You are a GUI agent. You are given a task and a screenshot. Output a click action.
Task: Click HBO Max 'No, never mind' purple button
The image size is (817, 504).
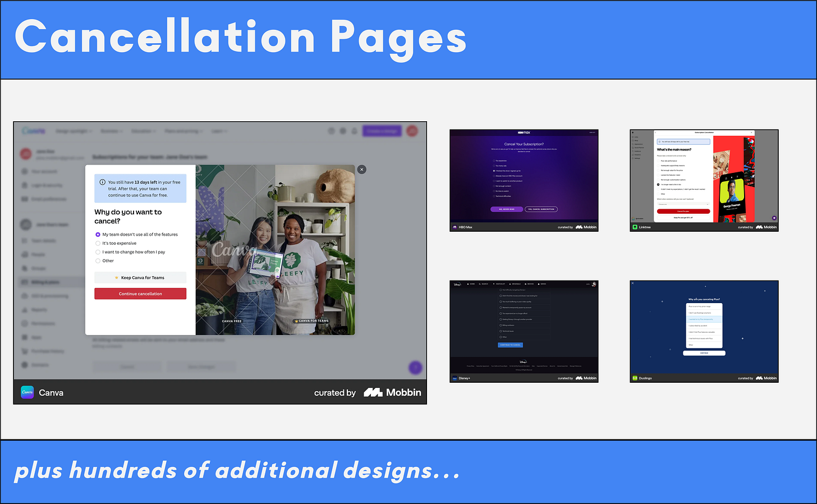click(507, 209)
